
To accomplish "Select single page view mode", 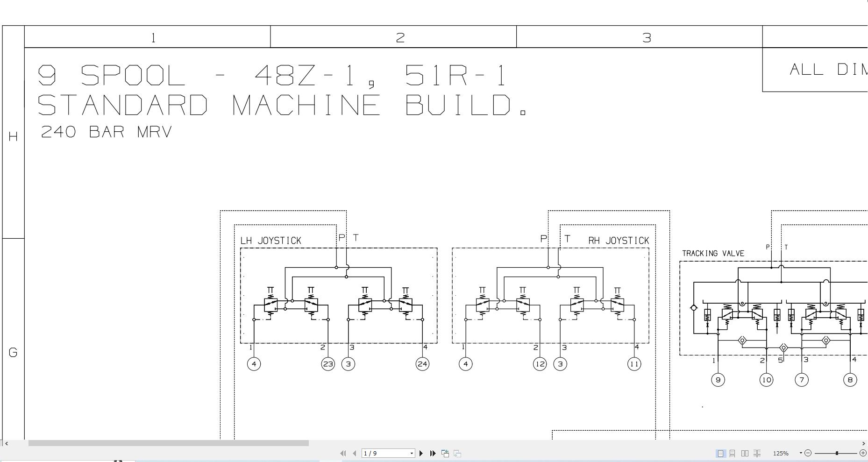I will 721,453.
